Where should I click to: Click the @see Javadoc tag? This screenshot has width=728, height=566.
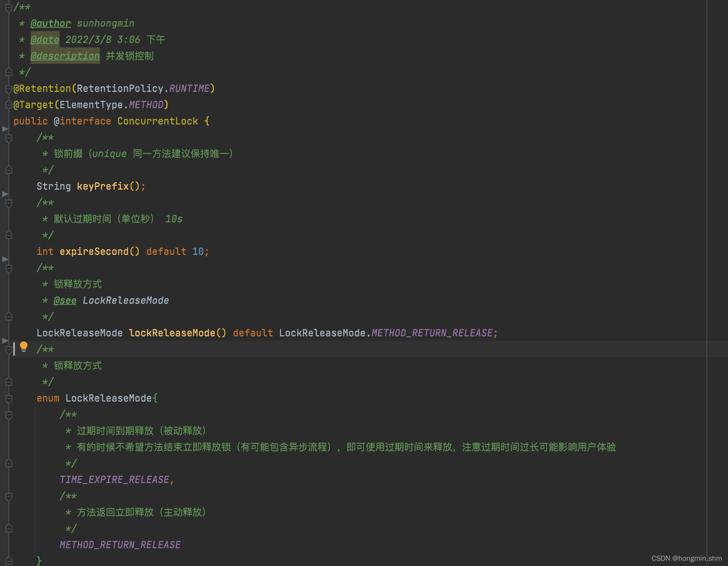point(65,300)
